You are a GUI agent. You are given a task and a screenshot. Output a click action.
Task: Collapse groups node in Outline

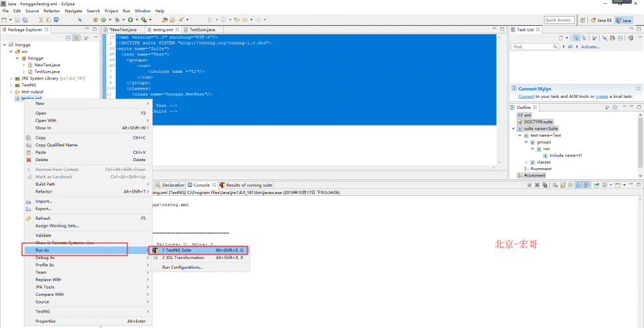[x=527, y=142]
